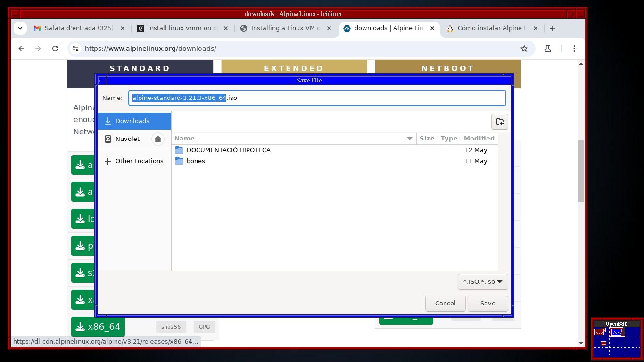The height and width of the screenshot is (362, 644).
Task: Open the Chrome Labs flask icon
Action: click(x=548, y=49)
